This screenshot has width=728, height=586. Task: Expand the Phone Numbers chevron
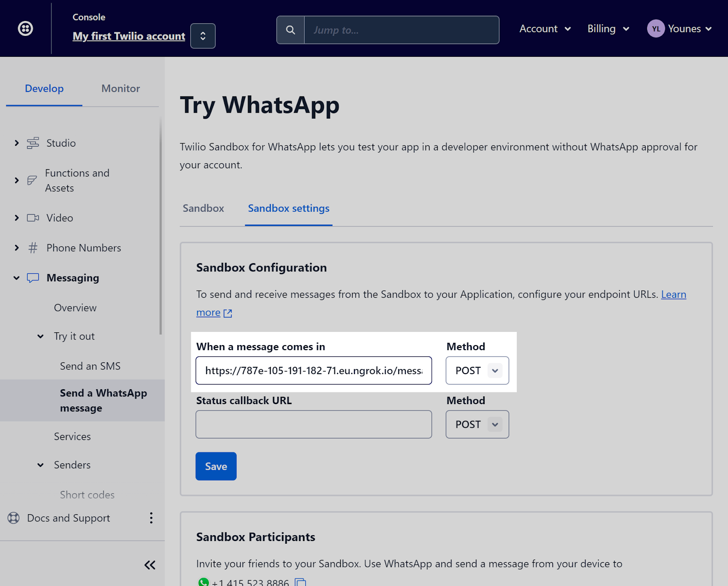tap(17, 248)
